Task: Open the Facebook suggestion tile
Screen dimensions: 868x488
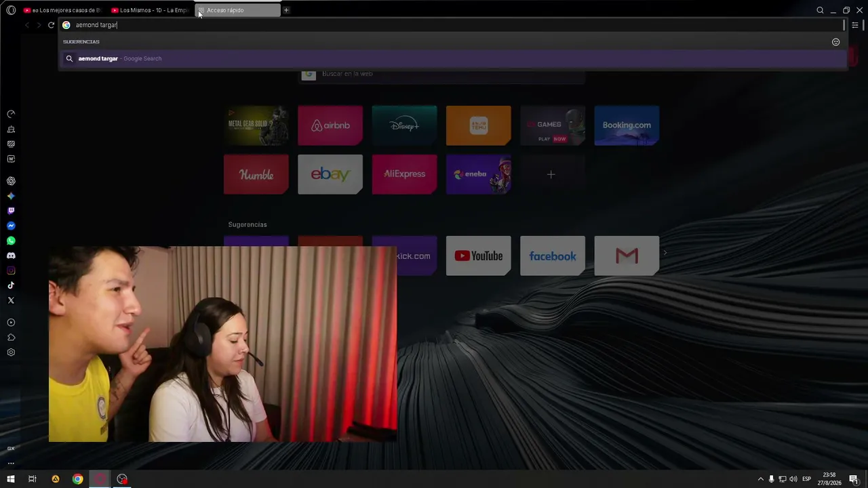Action: click(x=553, y=256)
